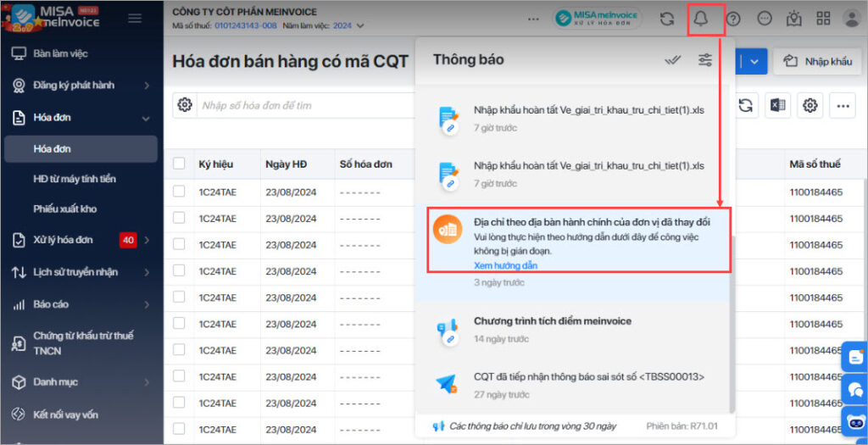The height and width of the screenshot is (445, 868).
Task: Tick the checkbox of the fourth 1C24TAE row
Action: coord(179,270)
